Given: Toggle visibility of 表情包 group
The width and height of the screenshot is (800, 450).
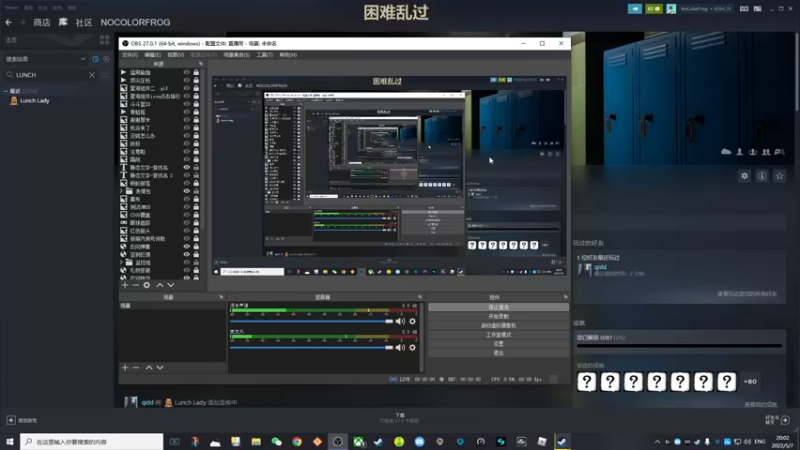Looking at the screenshot, I should (x=187, y=191).
